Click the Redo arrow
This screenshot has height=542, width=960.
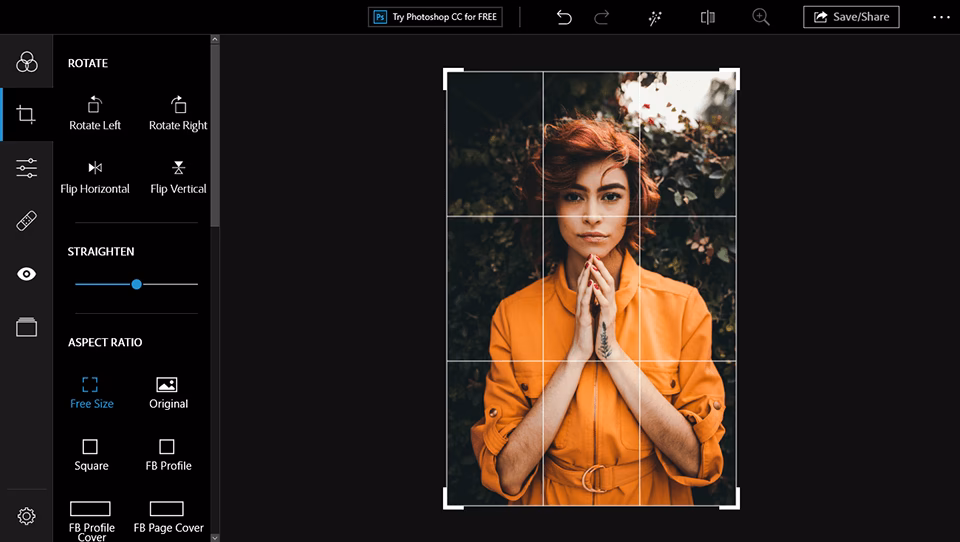coord(602,17)
